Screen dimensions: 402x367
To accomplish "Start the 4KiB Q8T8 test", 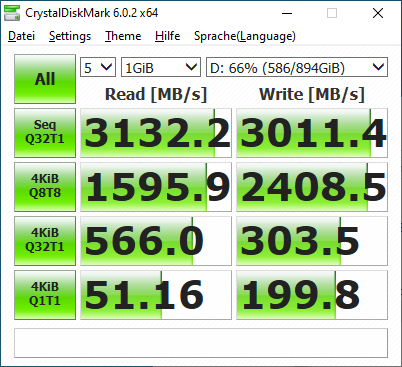I will (45, 187).
